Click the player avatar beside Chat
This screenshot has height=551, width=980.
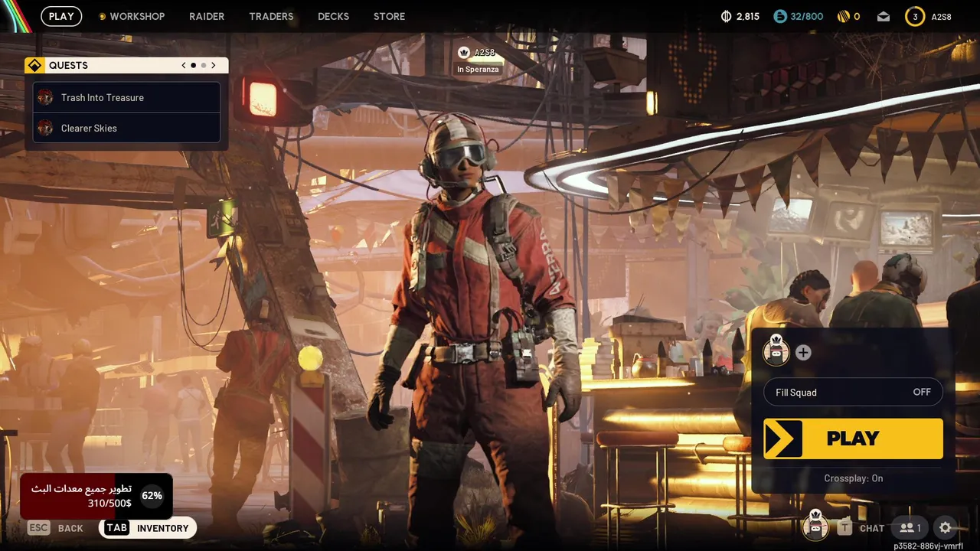[x=815, y=526]
